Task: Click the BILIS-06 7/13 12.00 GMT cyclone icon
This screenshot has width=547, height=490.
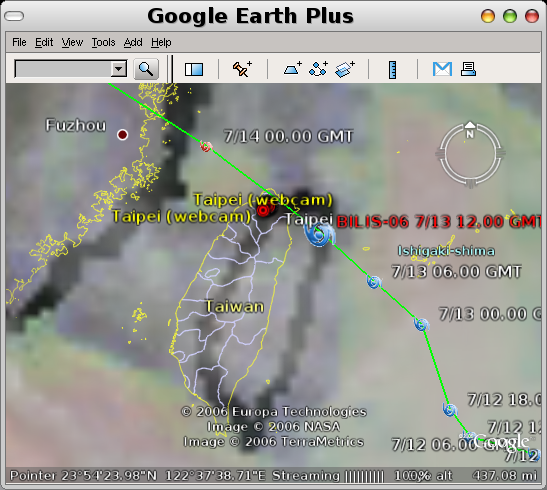Action: [320, 235]
